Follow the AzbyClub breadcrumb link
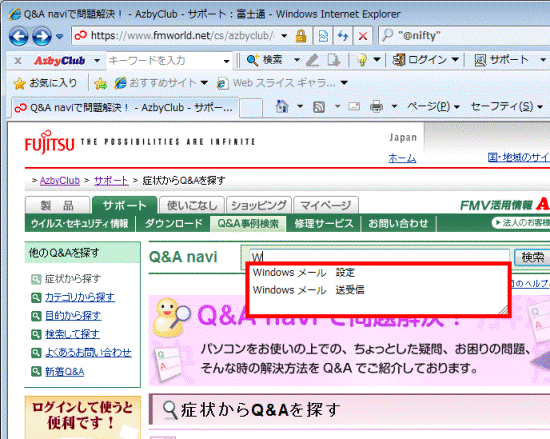The width and height of the screenshot is (550, 439). click(60, 181)
